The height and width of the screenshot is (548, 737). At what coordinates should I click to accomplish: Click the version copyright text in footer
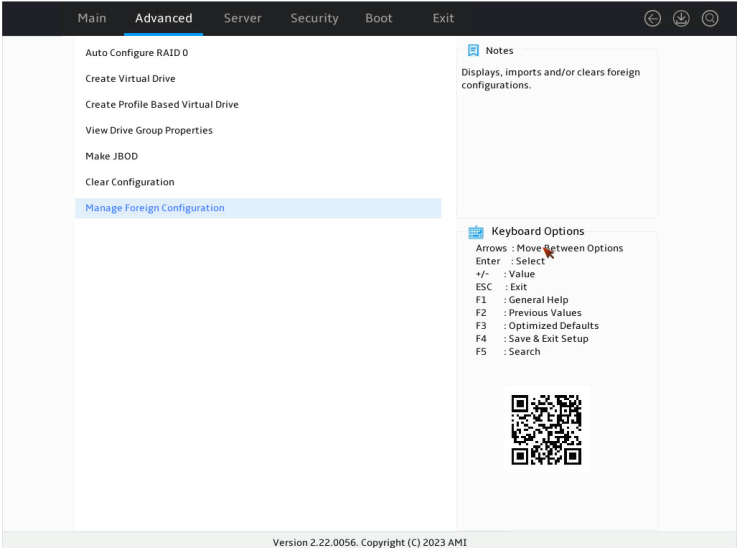coord(369,542)
